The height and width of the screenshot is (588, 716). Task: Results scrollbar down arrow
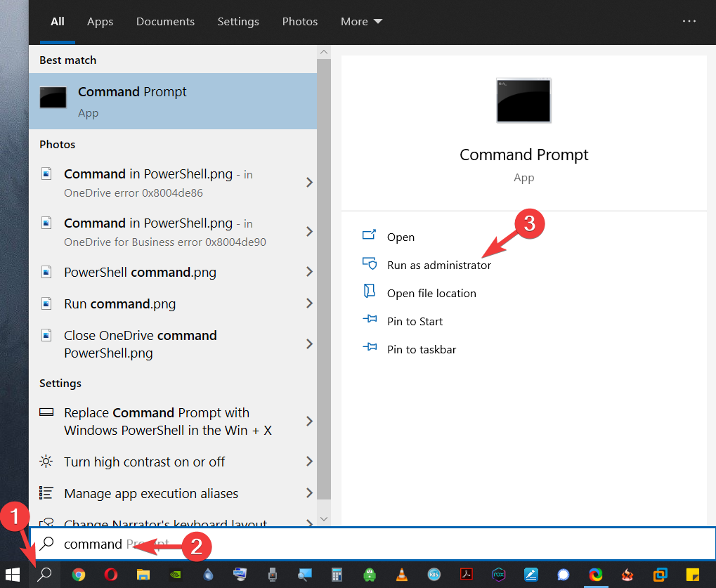pyautogui.click(x=324, y=518)
